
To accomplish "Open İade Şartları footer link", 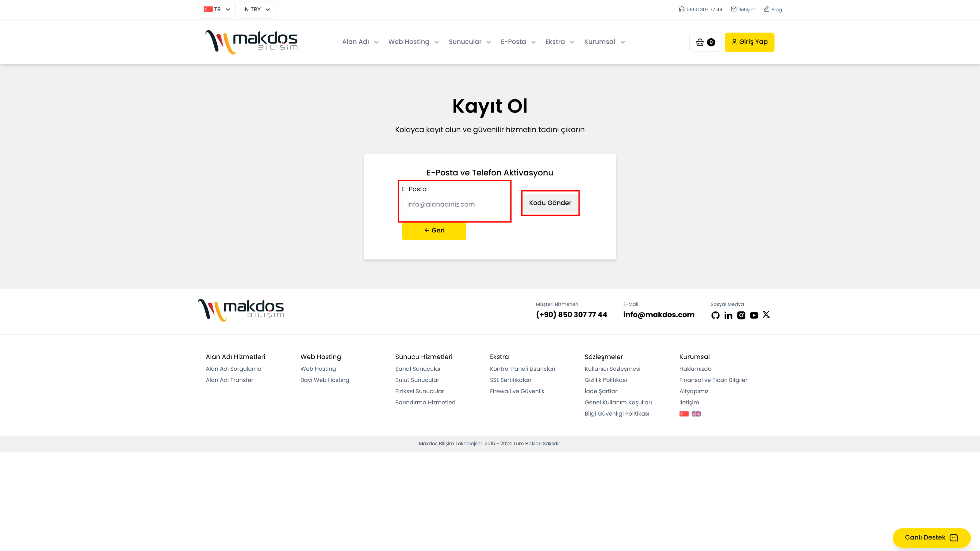I will pos(602,391).
